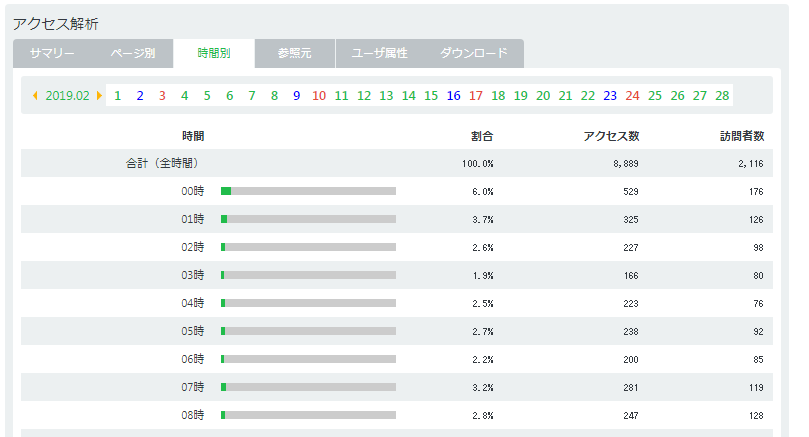Viewport: 809px width, 437px height.
Task: Select day 1 in date list
Action: pos(118,95)
